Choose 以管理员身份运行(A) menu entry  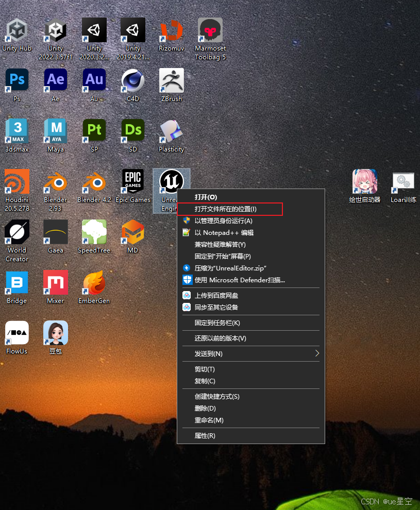click(x=251, y=221)
